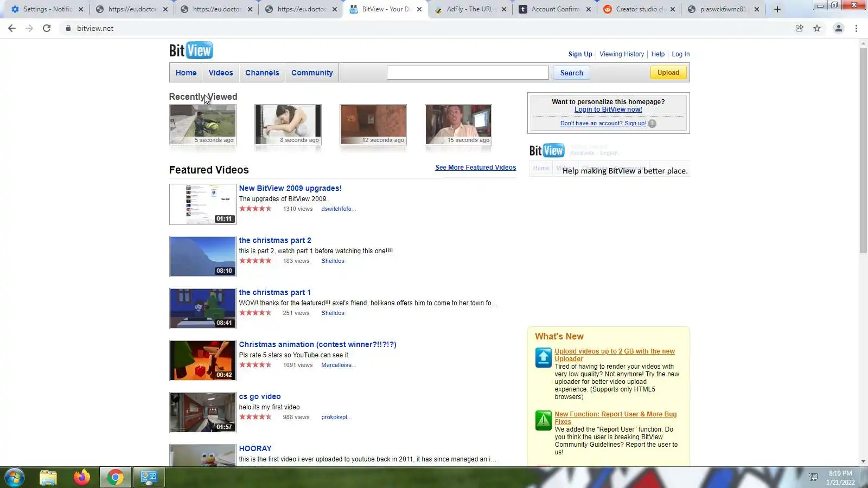The width and height of the screenshot is (868, 488).
Task: Click the green warning icon for Report User
Action: pos(543,421)
